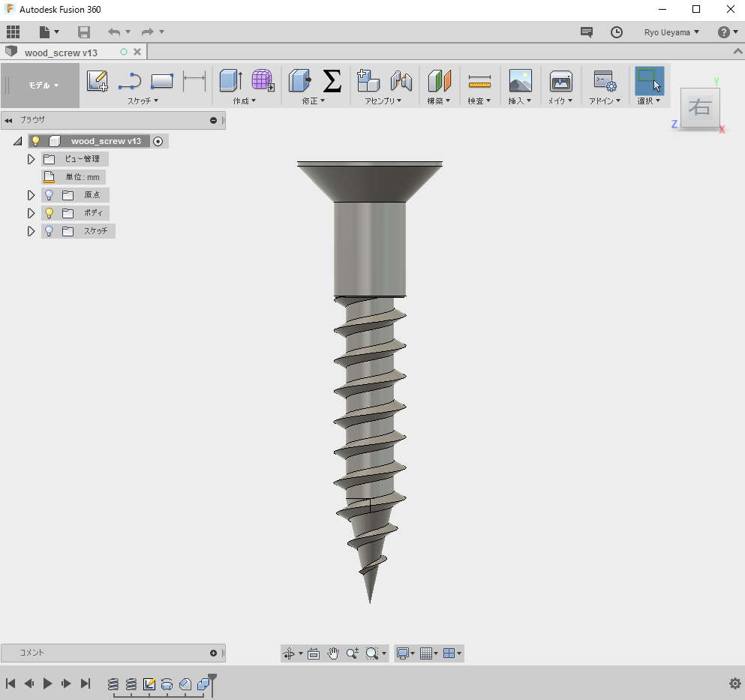The height and width of the screenshot is (700, 745).
Task: Open the notifications comment icon
Action: 587,32
